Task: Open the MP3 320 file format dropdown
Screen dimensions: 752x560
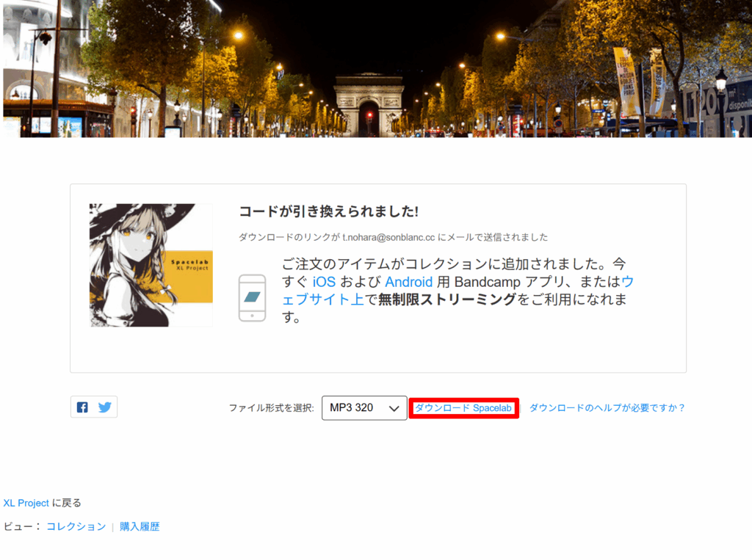Action: click(364, 408)
